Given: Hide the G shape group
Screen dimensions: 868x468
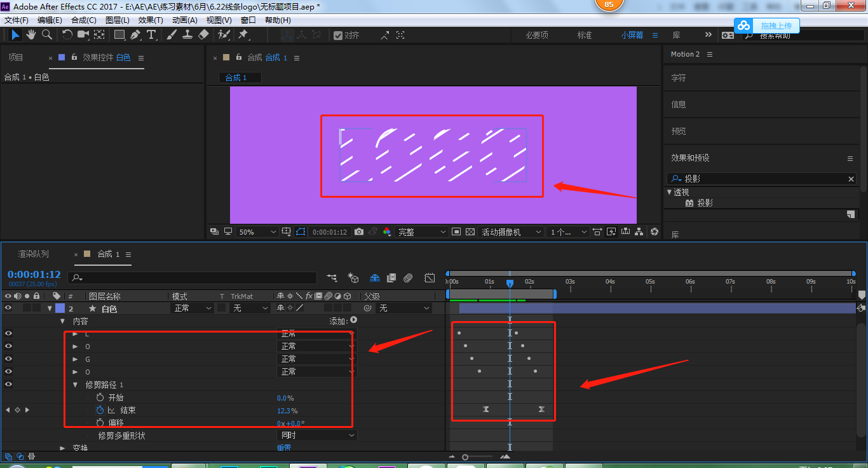Looking at the screenshot, I should [9, 359].
